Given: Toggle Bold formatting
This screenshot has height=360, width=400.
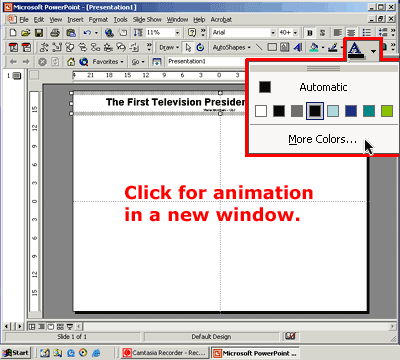Looking at the screenshot, I should coord(310,33).
